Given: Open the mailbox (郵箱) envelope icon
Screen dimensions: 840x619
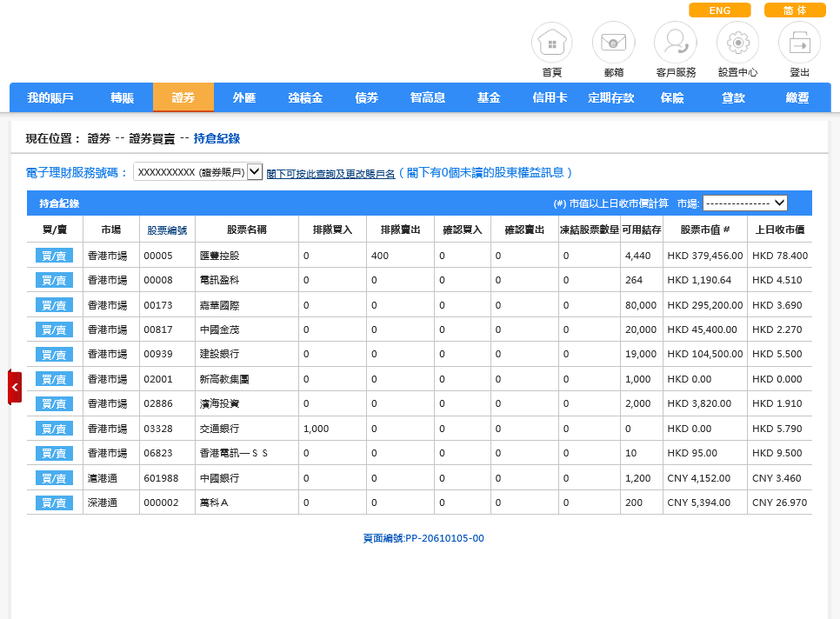Looking at the screenshot, I should (x=614, y=43).
